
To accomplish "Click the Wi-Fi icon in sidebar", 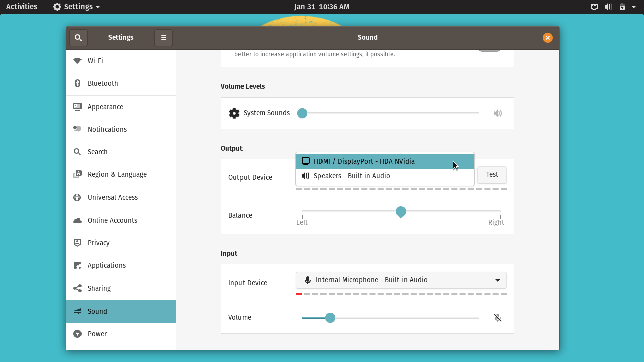I will click(x=77, y=61).
